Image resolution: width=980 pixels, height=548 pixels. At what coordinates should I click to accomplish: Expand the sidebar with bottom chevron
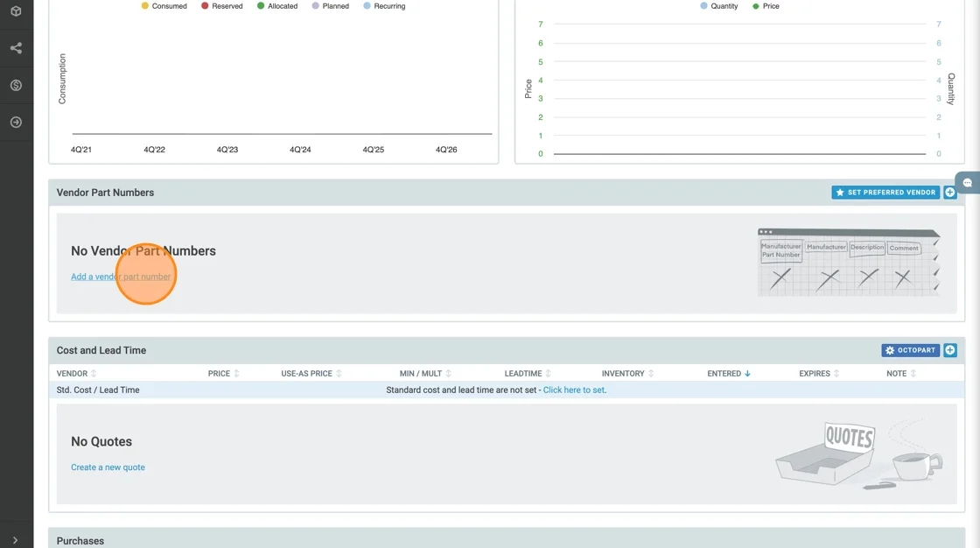coord(16,540)
